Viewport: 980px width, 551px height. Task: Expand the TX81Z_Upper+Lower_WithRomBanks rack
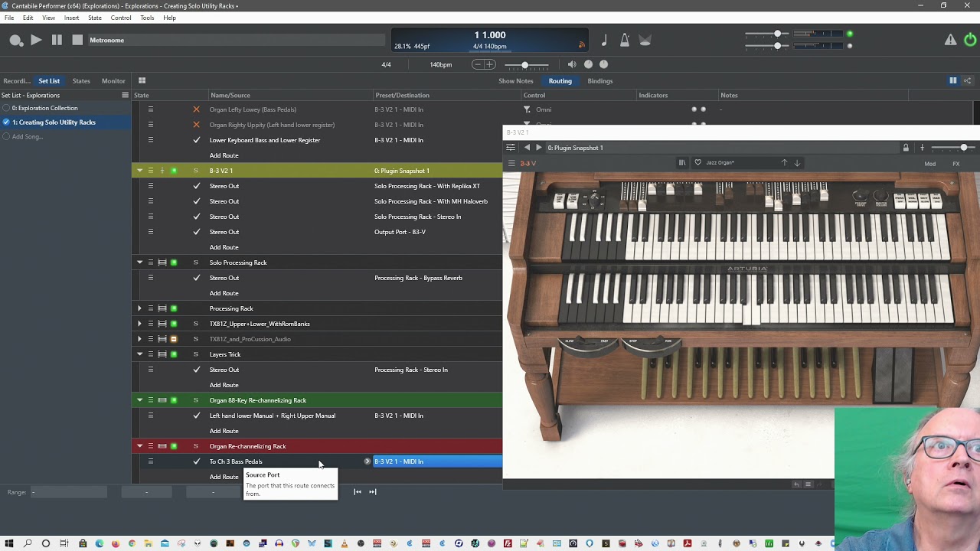coord(139,324)
